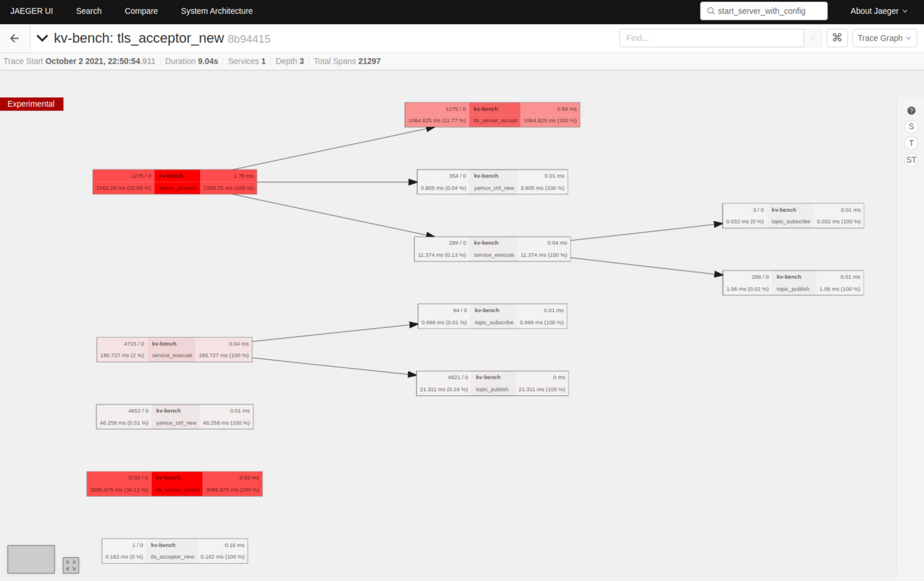This screenshot has height=581, width=924.
Task: Click the back arrow icon
Action: coord(14,39)
